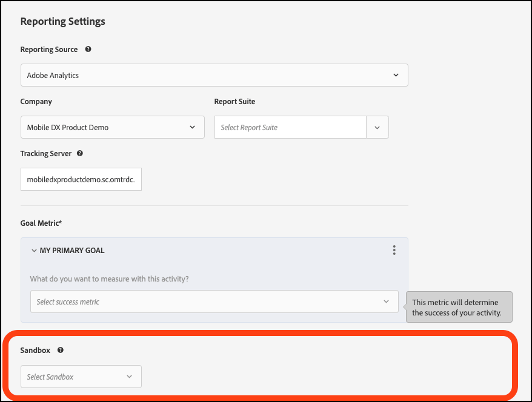Click the Goal Metric required label
This screenshot has width=532, height=402.
tap(41, 223)
